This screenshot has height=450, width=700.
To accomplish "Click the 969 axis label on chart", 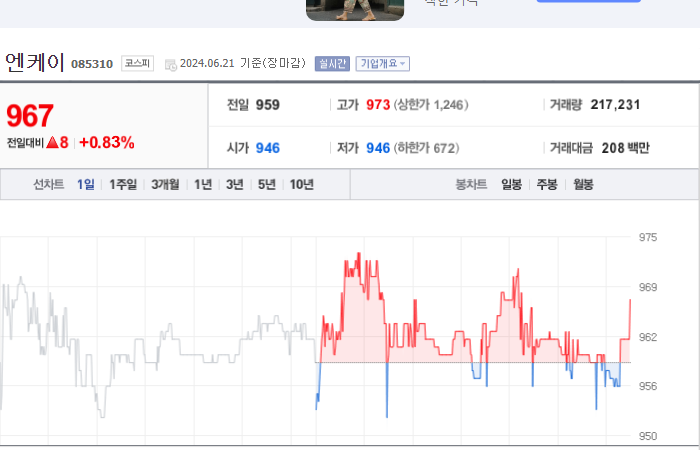I will 648,288.
